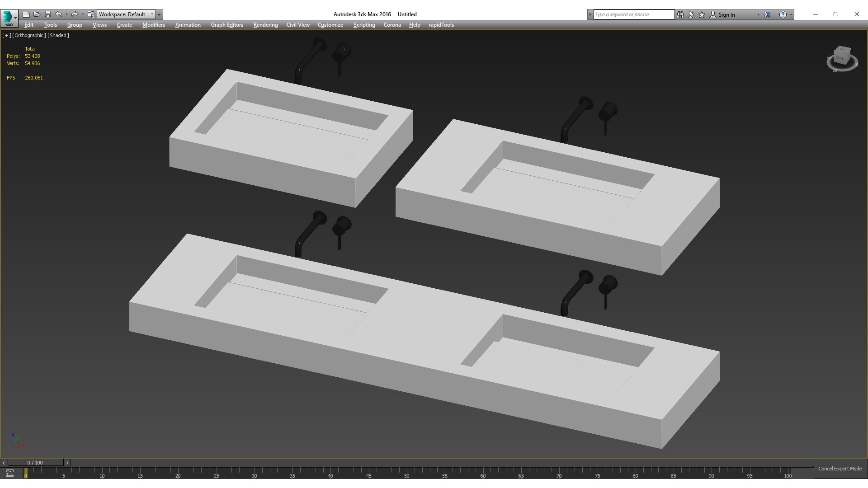
Task: Open the Workspace: Default dropdown
Action: point(126,14)
